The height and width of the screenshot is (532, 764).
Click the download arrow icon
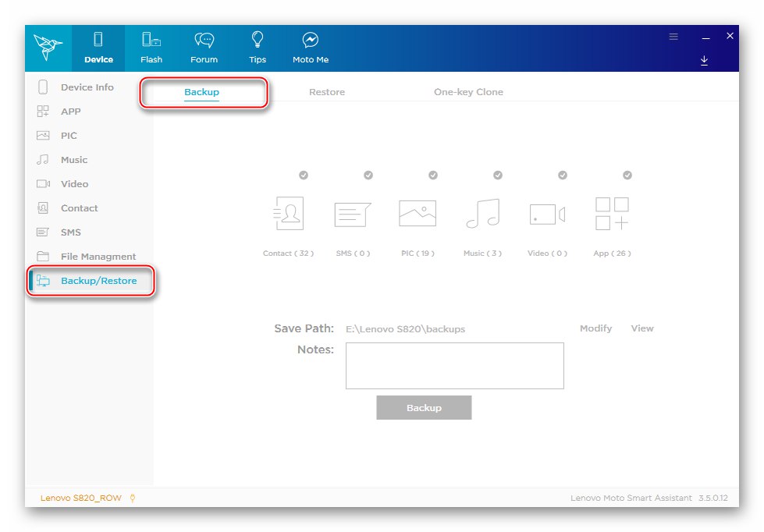(x=704, y=60)
